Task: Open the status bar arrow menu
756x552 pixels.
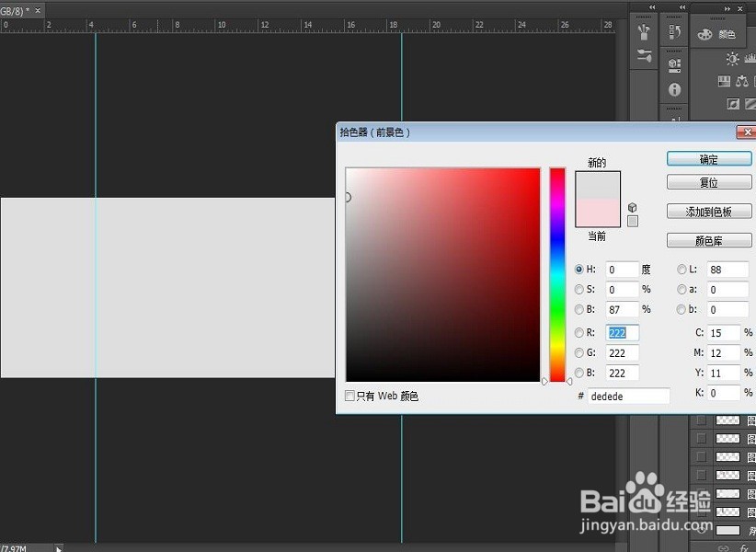Action: (58, 548)
